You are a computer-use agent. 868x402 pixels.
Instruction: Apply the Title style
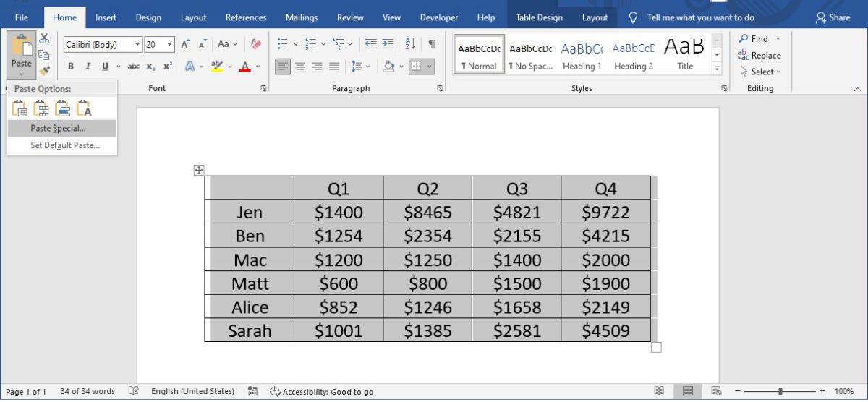coord(685,54)
